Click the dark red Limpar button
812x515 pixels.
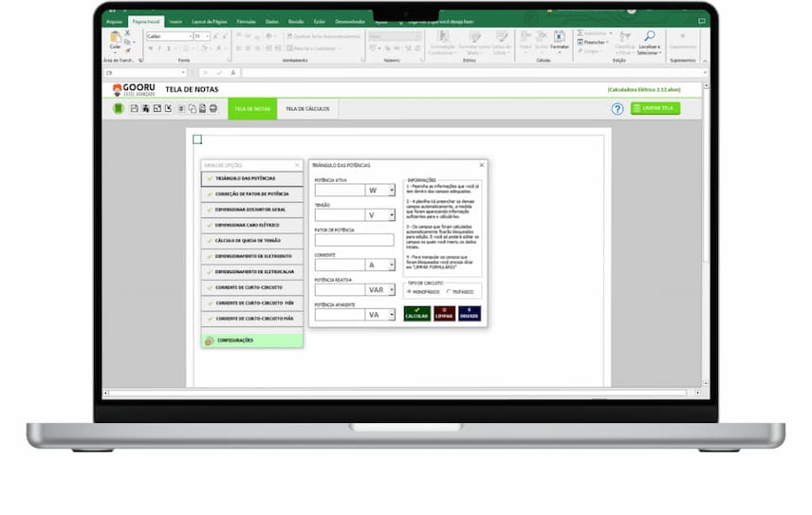click(x=444, y=314)
